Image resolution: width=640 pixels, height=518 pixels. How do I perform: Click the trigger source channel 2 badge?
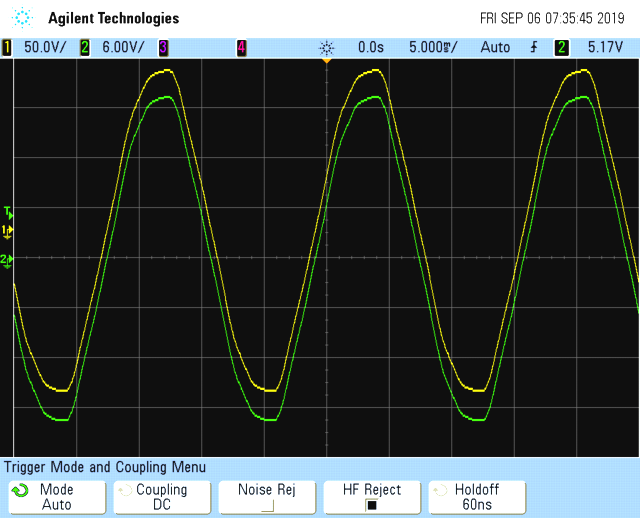562,47
